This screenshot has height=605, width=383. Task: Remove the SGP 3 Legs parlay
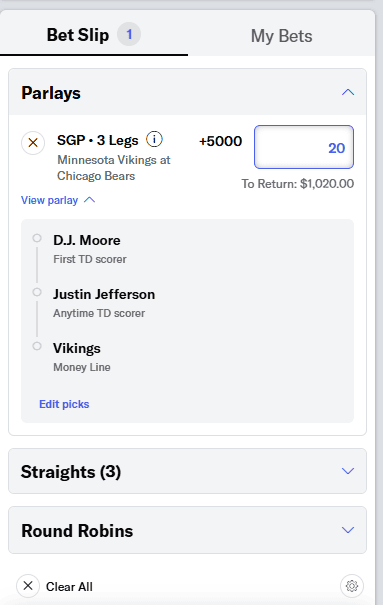click(33, 143)
